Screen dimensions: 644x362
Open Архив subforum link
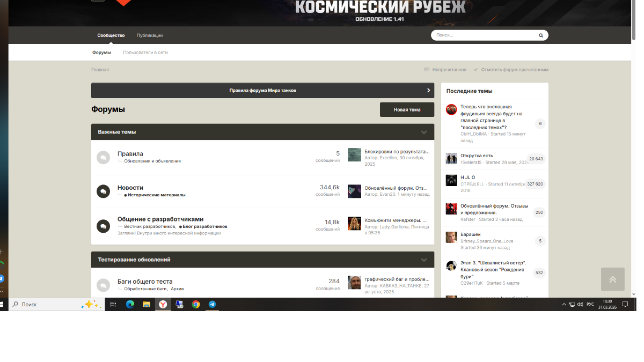pyautogui.click(x=177, y=289)
